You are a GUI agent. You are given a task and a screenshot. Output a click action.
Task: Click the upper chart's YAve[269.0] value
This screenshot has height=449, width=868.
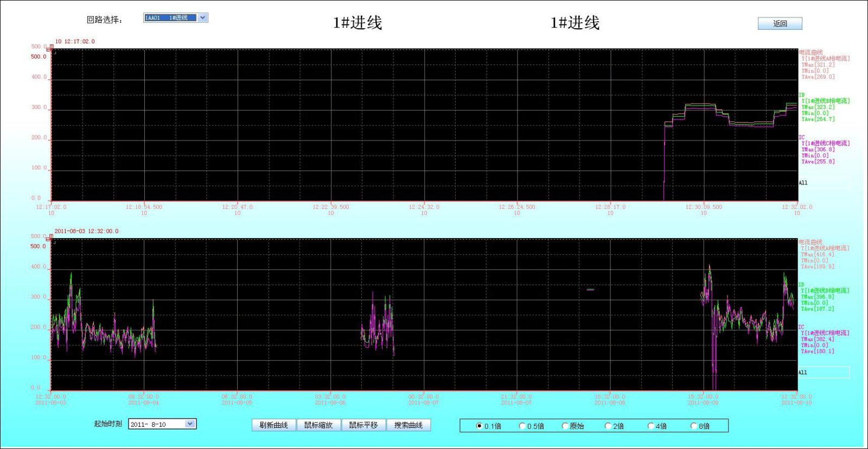coord(818,77)
